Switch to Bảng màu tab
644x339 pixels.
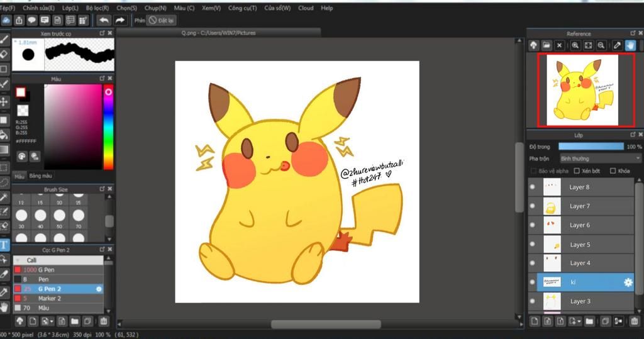point(40,176)
